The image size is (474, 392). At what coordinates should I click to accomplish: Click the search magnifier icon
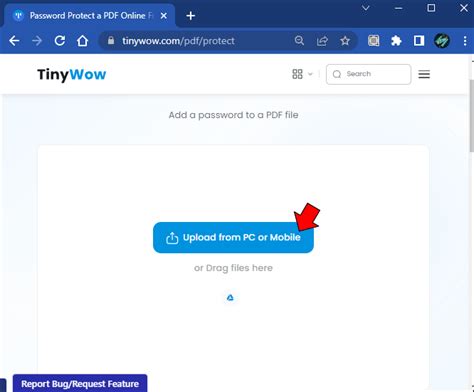coord(337,74)
